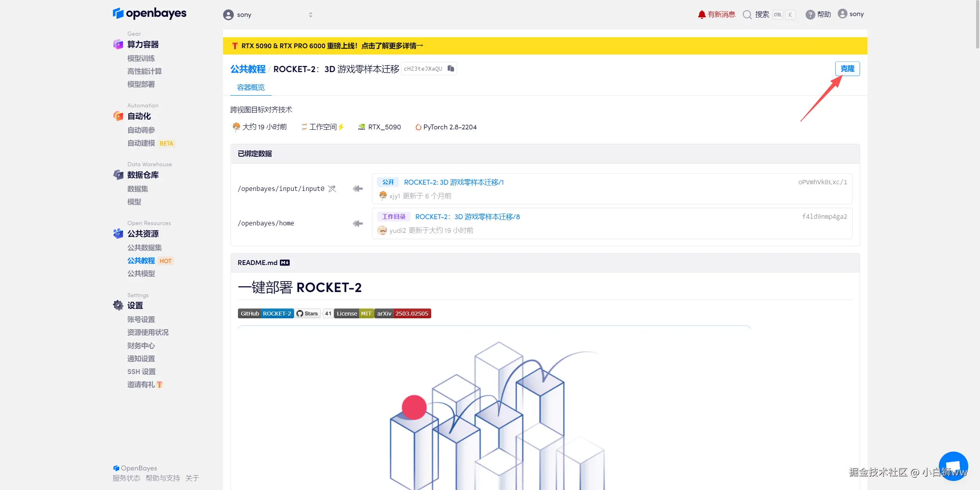Click the 克隆 button
The height and width of the screenshot is (490, 980).
click(x=847, y=69)
